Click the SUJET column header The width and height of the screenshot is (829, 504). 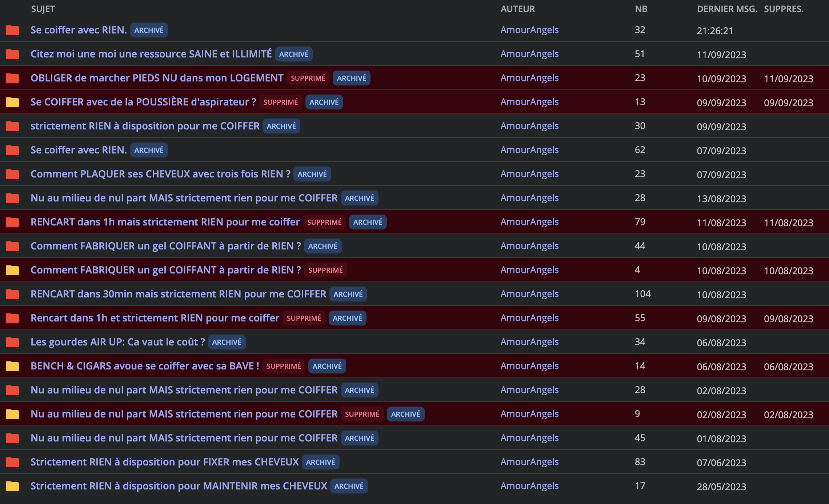click(x=43, y=9)
